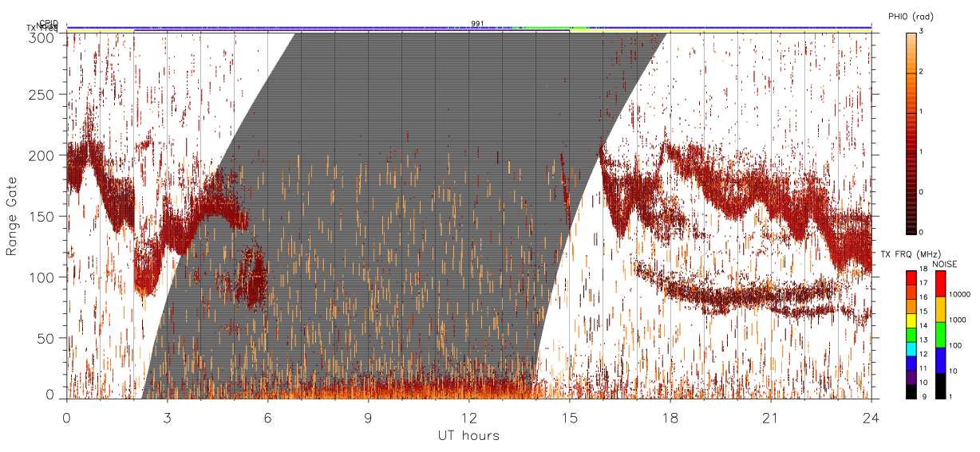
Task: Click the '15' tick label on UT hours axis
Action: (x=569, y=417)
